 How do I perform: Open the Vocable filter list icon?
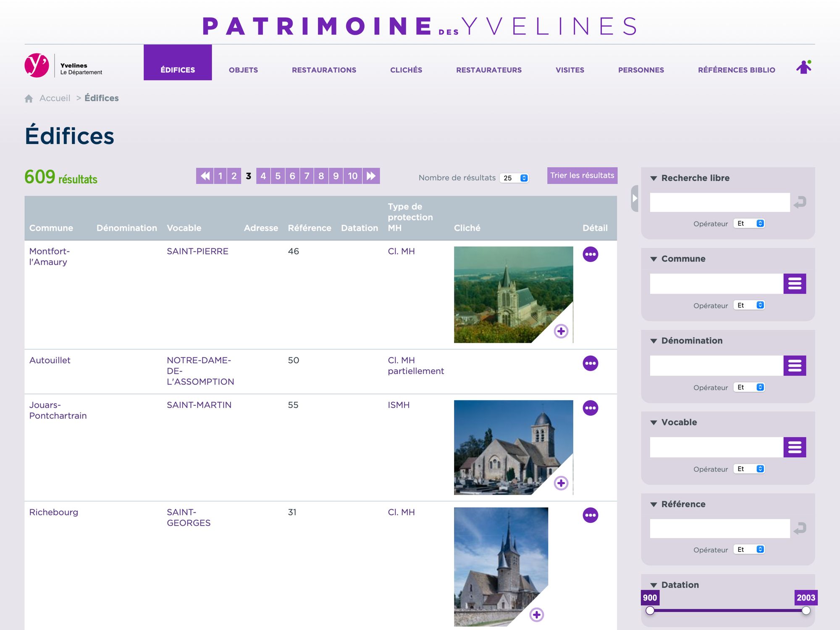point(794,447)
